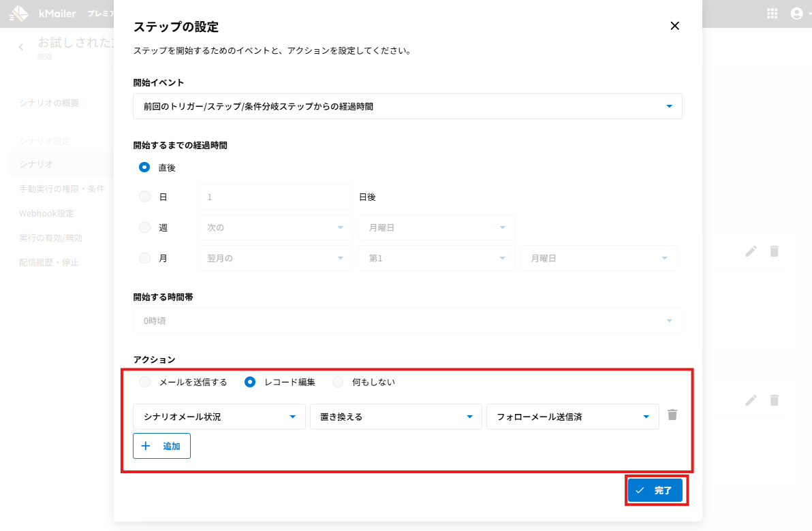
Task: Select the 直後 radio button
Action: tap(144, 167)
